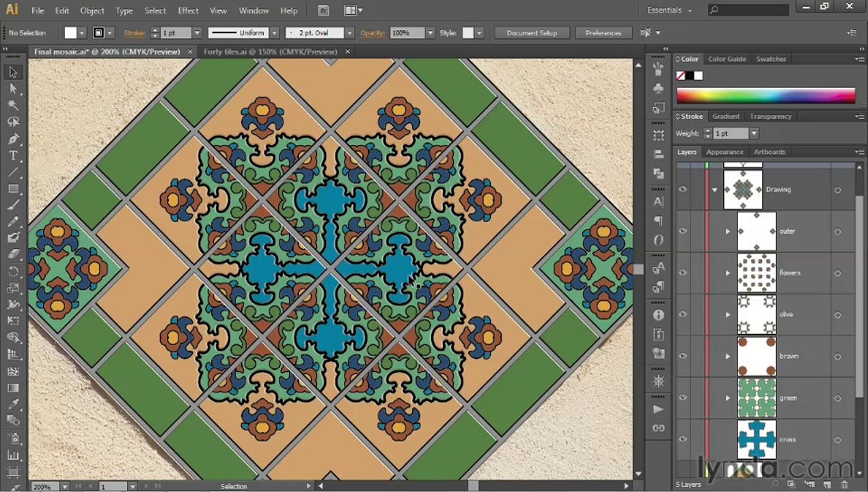Select the Direct Selection tool
Image resolution: width=868 pixels, height=492 pixels.
[13, 89]
